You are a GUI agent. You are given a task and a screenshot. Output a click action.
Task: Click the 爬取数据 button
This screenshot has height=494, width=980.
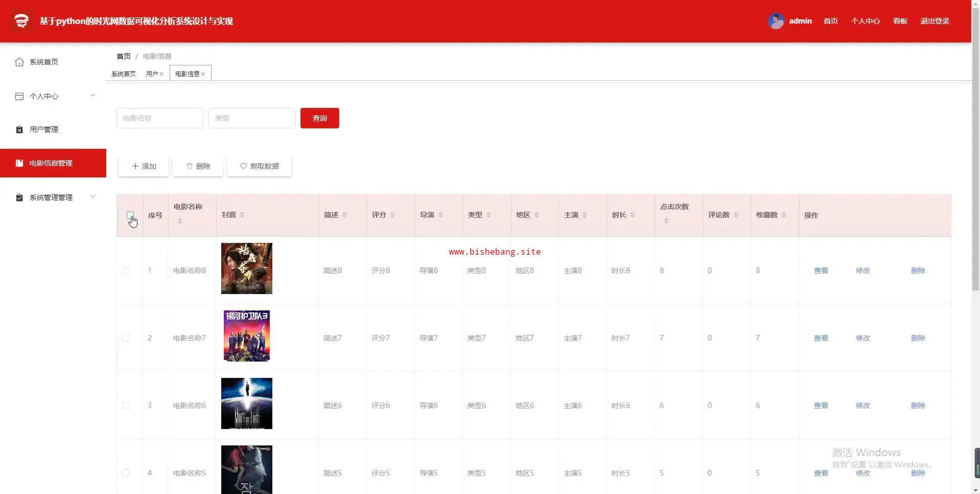pyautogui.click(x=259, y=166)
